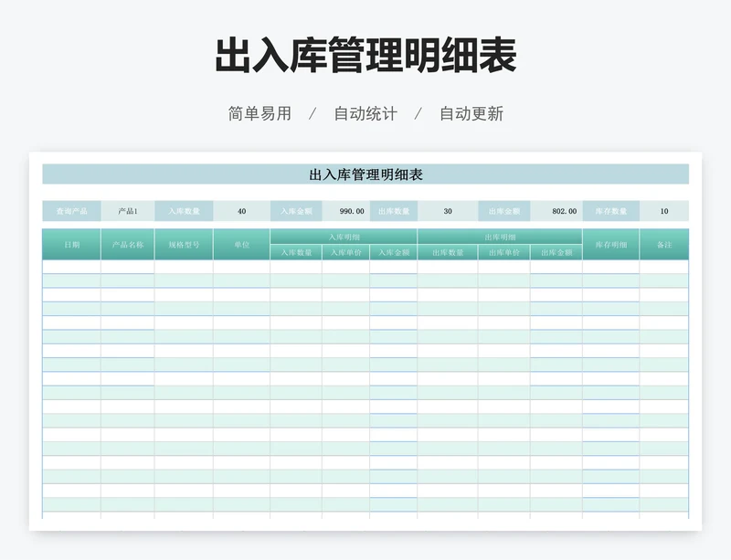Select the 产品名称 column header
This screenshot has width=731, height=560.
(128, 244)
